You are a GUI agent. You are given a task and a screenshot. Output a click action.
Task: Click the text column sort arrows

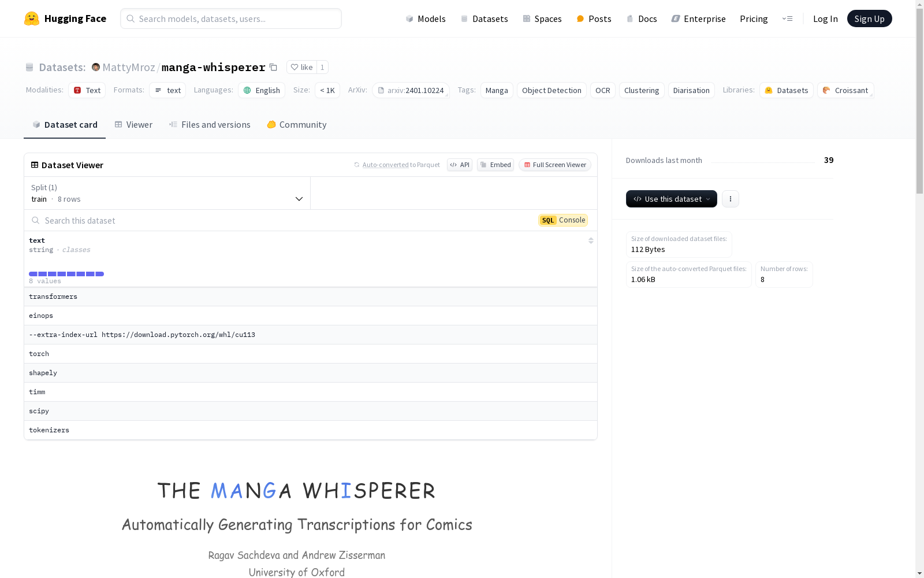[x=591, y=240]
